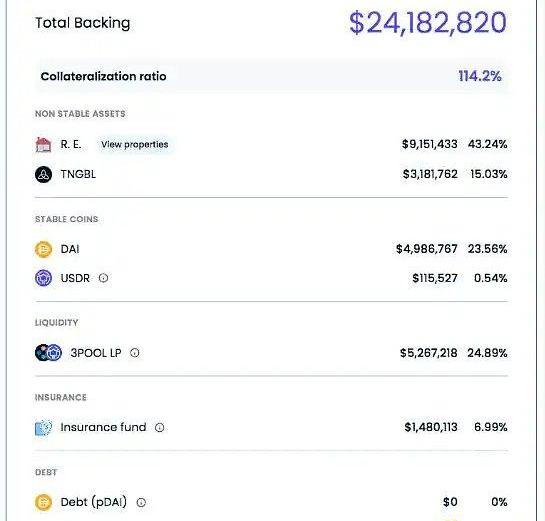Select the R. E. asset label
This screenshot has width=545, height=521.
pyautogui.click(x=71, y=144)
